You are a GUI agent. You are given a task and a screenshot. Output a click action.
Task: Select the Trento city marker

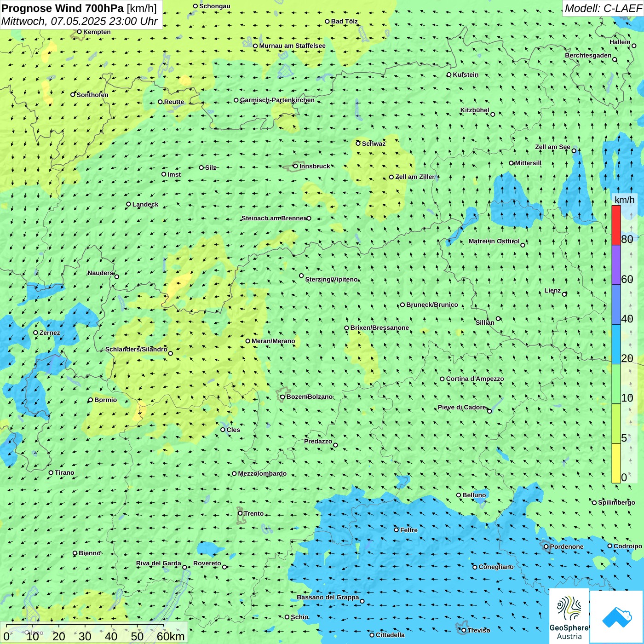click(240, 513)
